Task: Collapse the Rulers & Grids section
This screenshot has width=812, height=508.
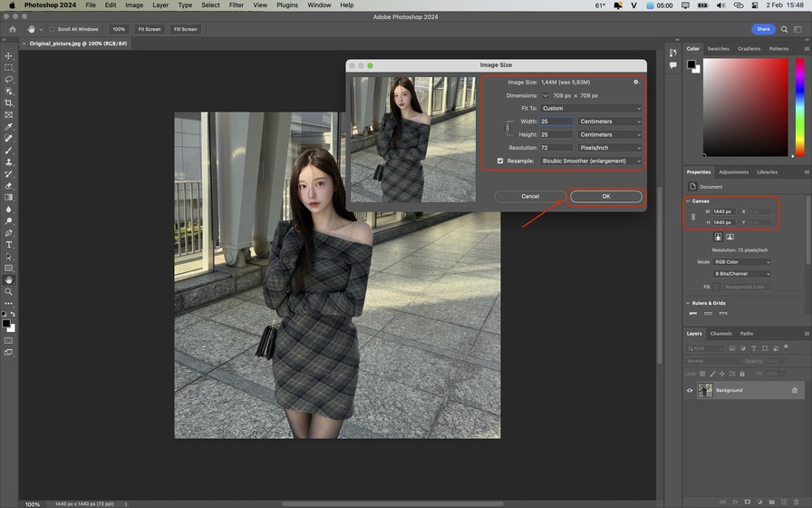Action: pyautogui.click(x=688, y=303)
